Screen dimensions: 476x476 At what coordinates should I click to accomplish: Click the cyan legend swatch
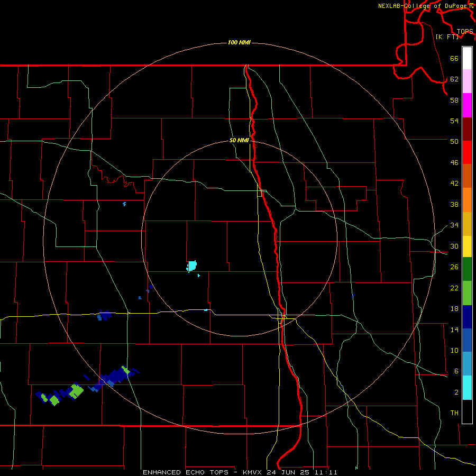(x=467, y=388)
